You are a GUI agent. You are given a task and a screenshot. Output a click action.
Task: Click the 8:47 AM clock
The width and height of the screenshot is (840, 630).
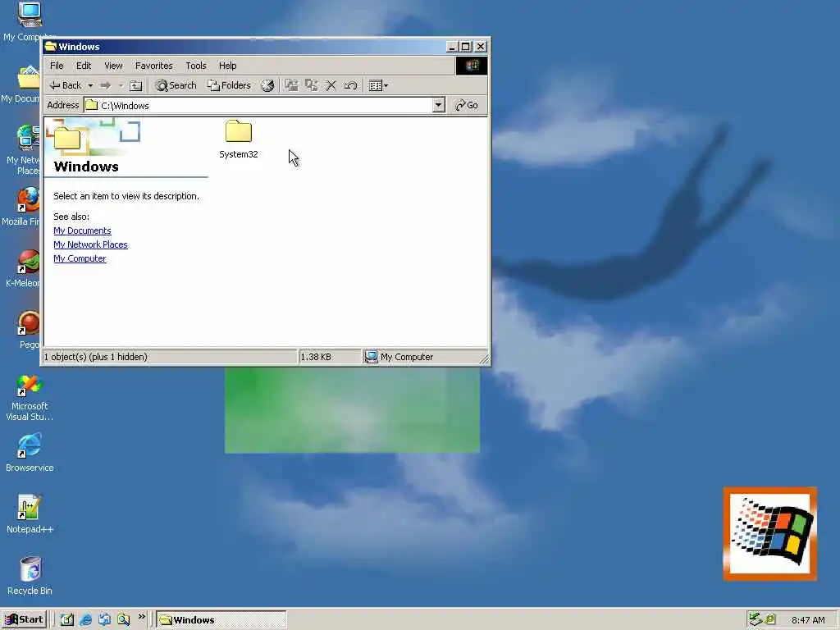point(808,620)
